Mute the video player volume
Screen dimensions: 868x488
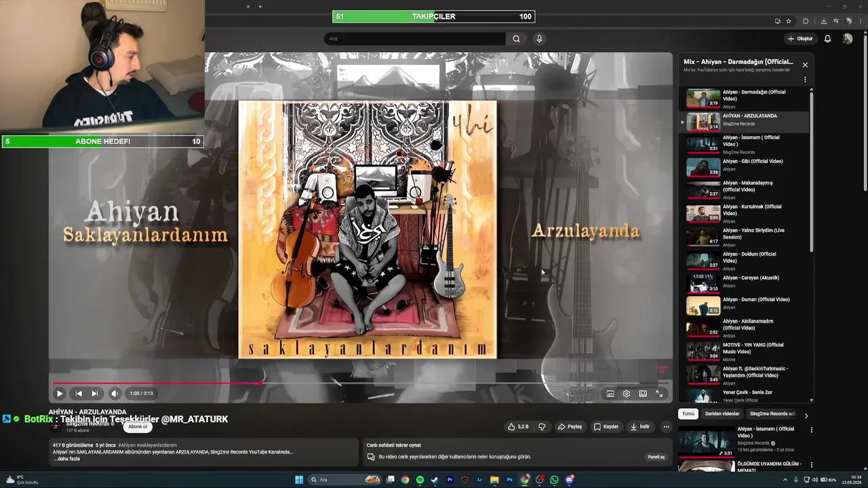pyautogui.click(x=115, y=394)
